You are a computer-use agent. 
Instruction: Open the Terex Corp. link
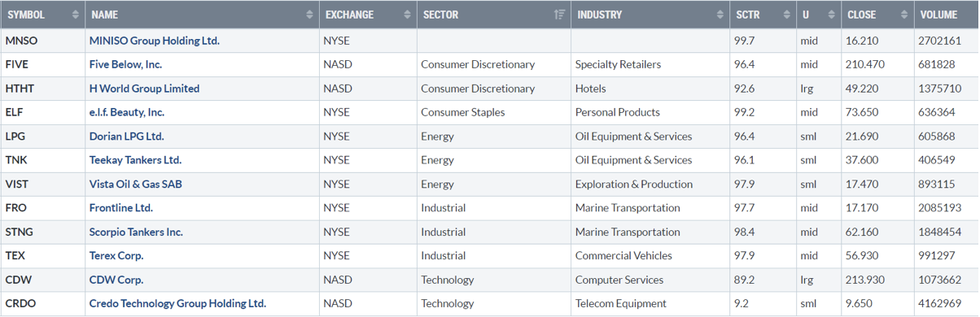coord(116,255)
